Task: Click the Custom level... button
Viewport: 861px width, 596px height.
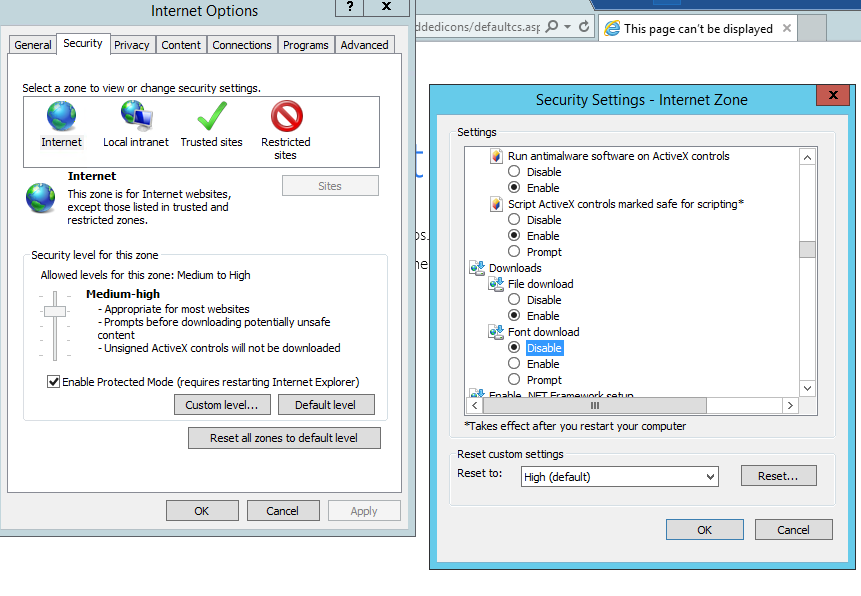Action: (x=222, y=405)
